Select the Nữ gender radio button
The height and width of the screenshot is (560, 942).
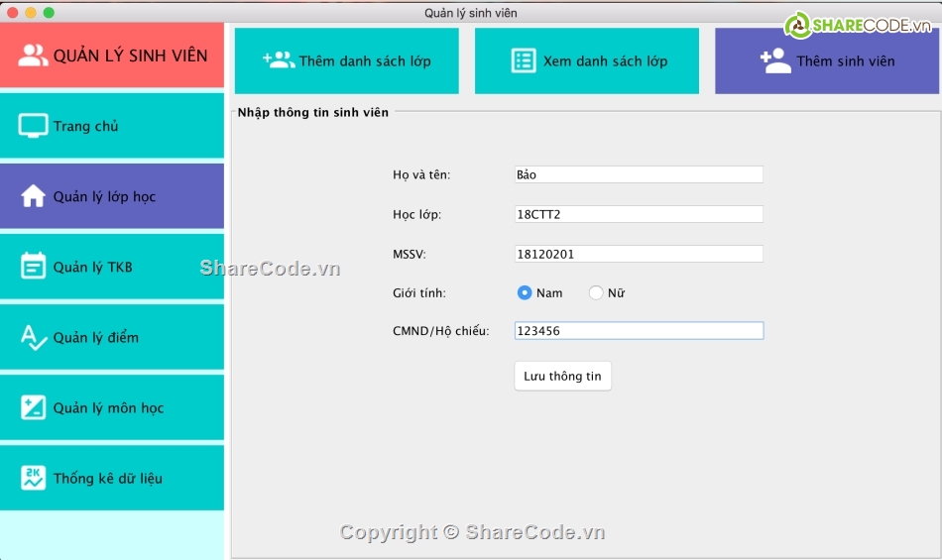click(596, 292)
